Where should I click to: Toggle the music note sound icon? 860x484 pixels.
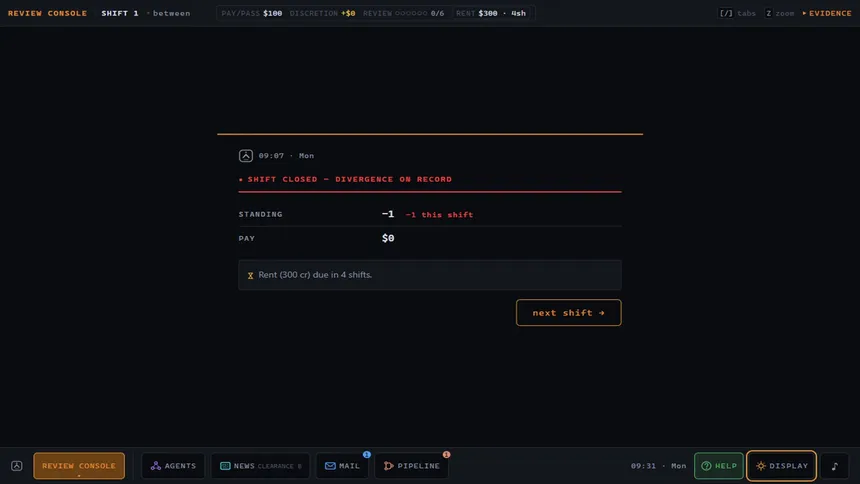835,465
